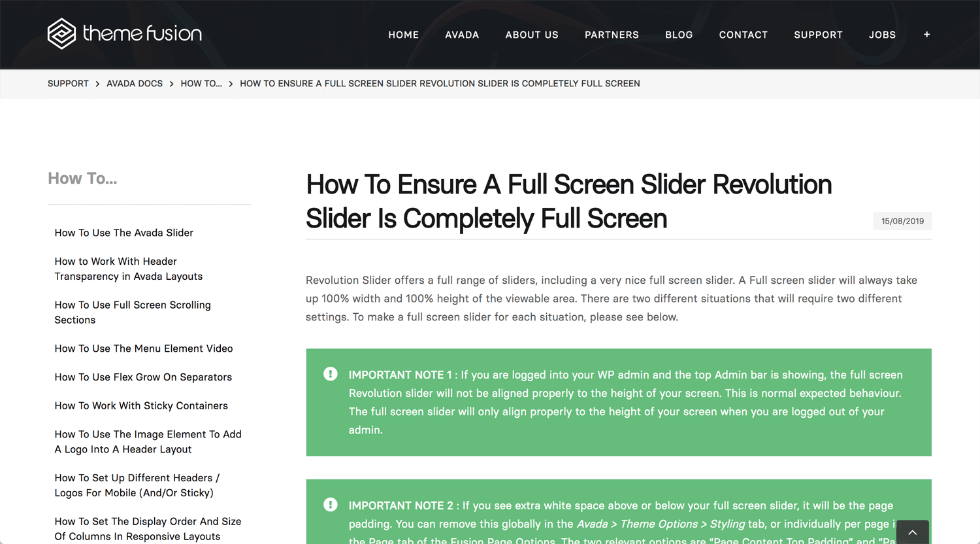
Task: Open the AVADA menu item
Action: coord(462,35)
